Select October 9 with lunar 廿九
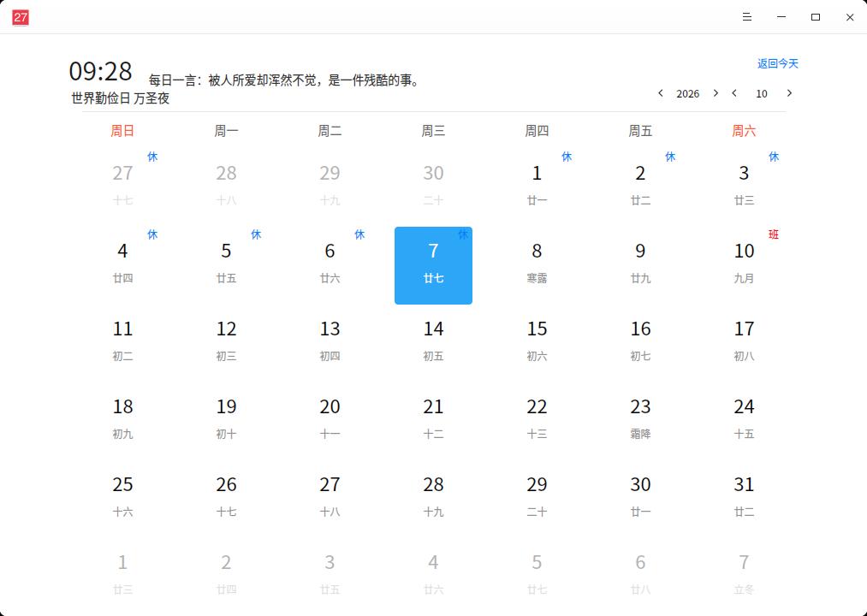 pyautogui.click(x=640, y=265)
